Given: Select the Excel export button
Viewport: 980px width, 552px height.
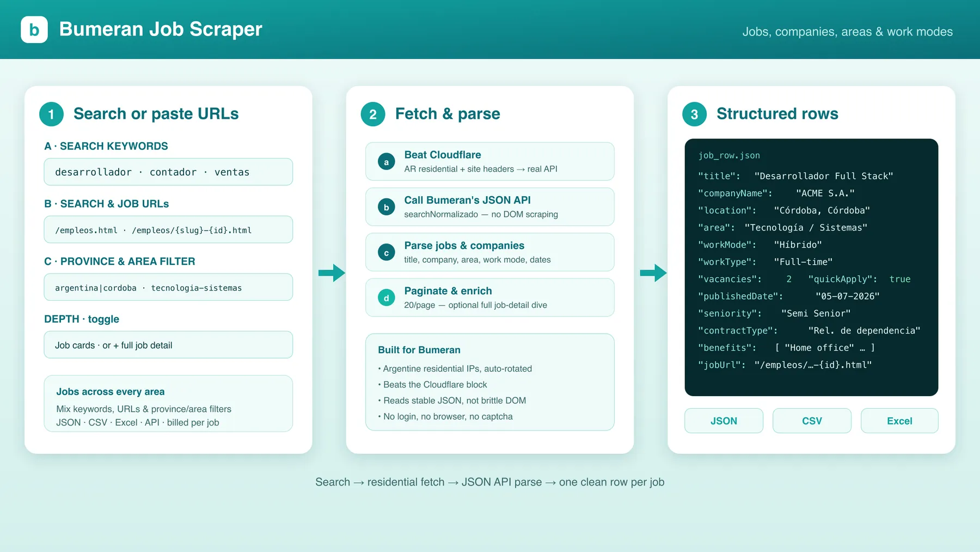Looking at the screenshot, I should pos(899,421).
